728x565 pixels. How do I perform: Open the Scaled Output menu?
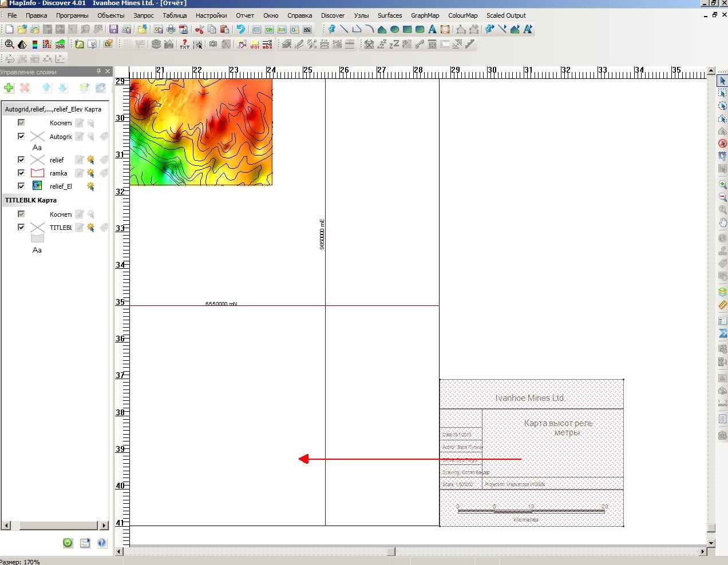pos(506,15)
